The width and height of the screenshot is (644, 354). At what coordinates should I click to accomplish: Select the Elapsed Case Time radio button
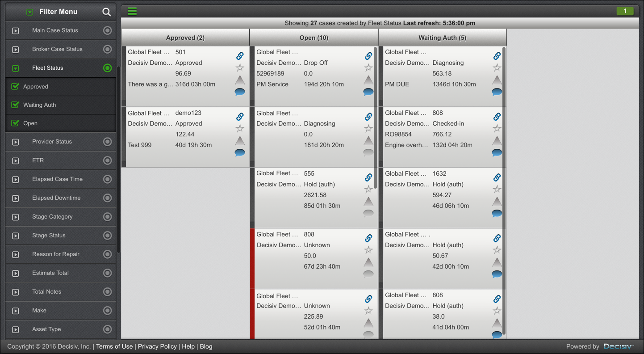107,179
